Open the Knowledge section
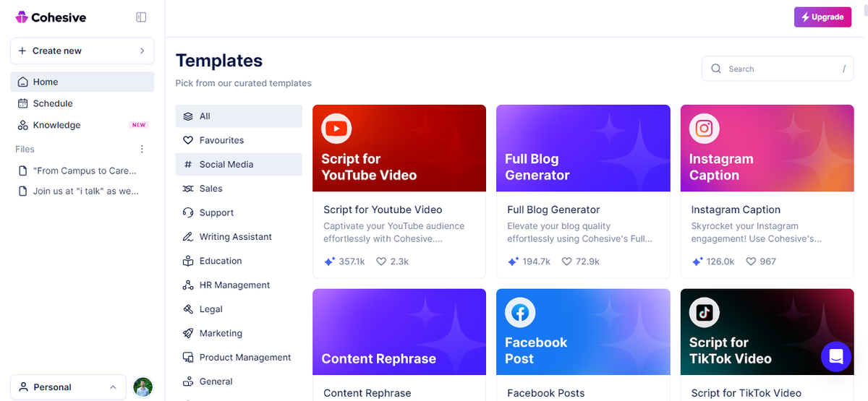Image resolution: width=868 pixels, height=401 pixels. 82,125
